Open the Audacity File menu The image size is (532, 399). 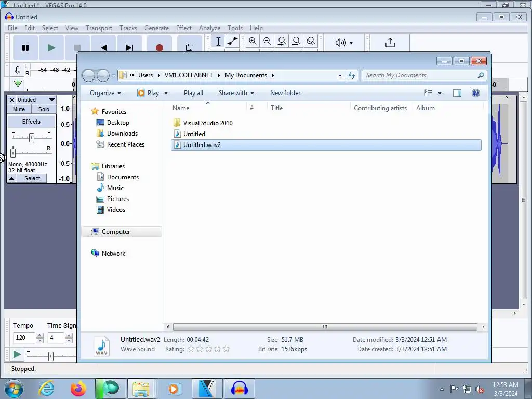[x=12, y=28]
